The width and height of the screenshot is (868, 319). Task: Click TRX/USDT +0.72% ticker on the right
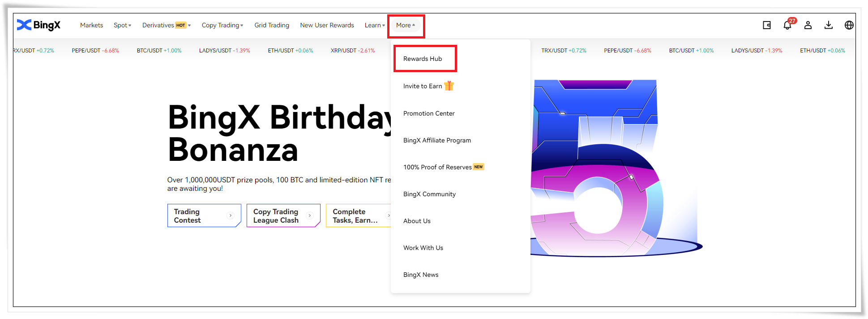[x=564, y=51]
